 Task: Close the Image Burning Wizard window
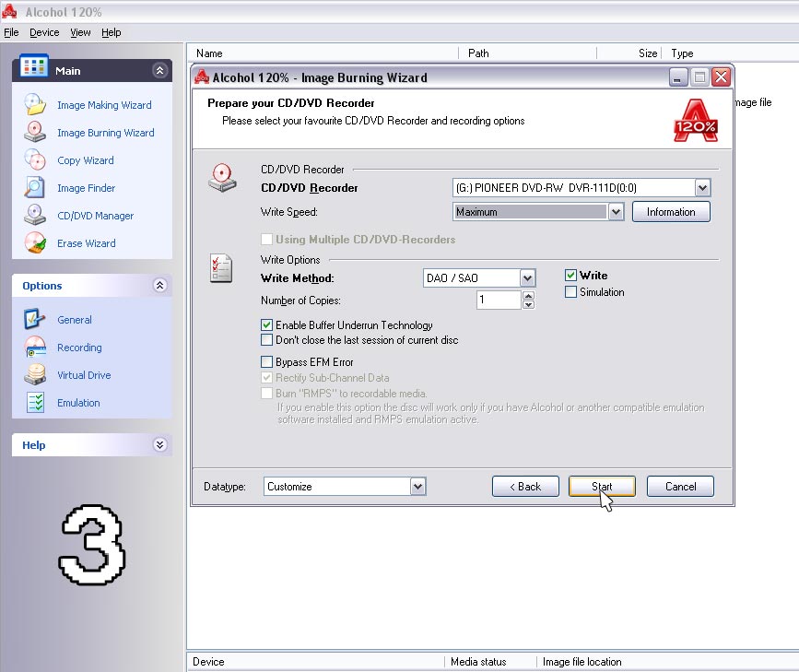tap(721, 77)
